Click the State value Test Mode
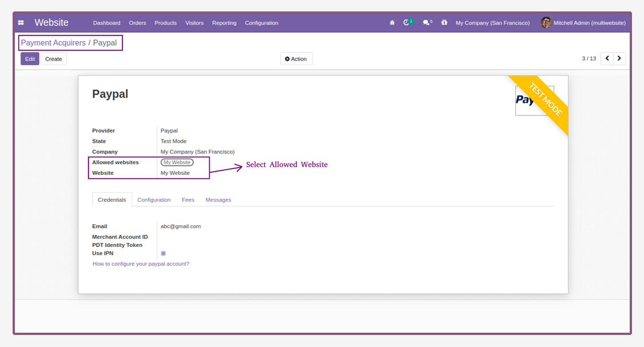The width and height of the screenshot is (644, 347). coord(173,141)
